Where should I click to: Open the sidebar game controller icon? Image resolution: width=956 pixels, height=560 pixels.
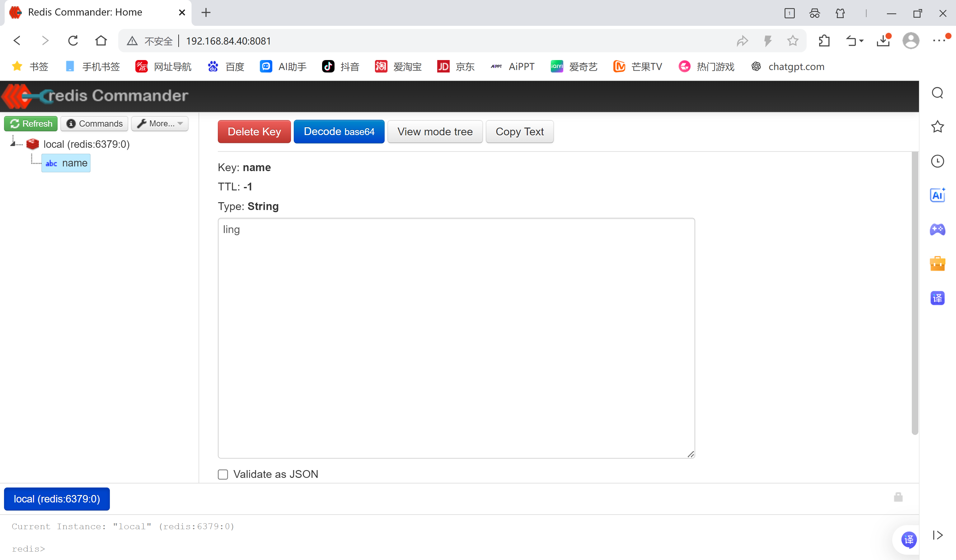tap(937, 229)
